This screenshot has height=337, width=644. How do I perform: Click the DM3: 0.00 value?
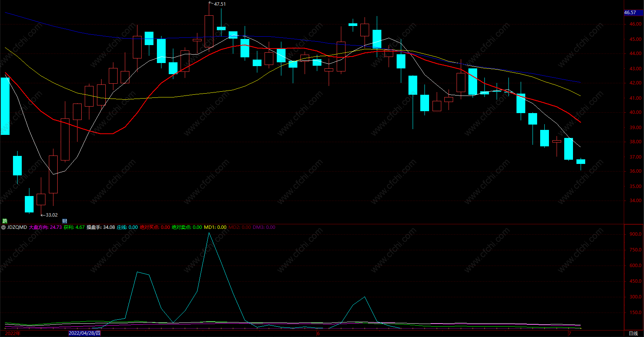tap(264, 227)
